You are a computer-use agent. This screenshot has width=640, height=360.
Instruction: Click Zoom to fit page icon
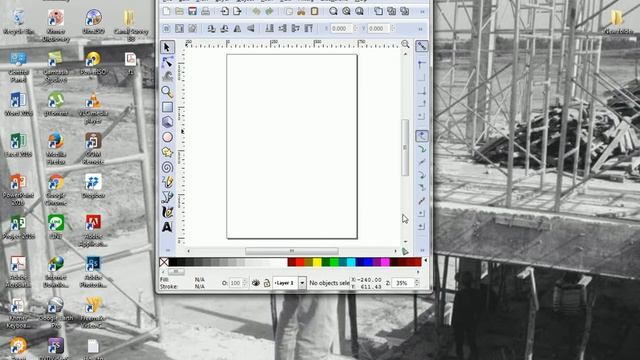(359, 11)
